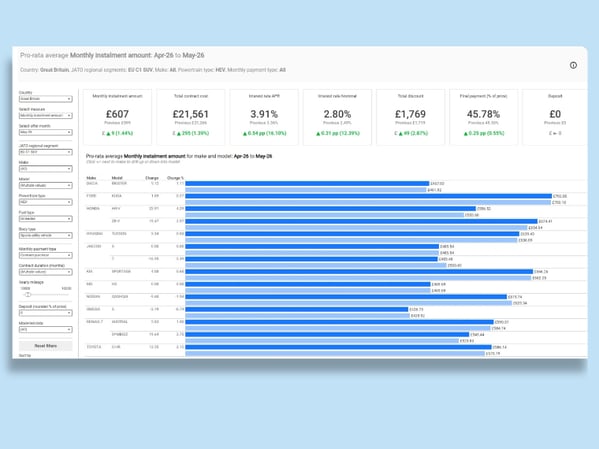Click the TOYOTA make row label
Viewport: 599px width, 449px height.
point(94,347)
